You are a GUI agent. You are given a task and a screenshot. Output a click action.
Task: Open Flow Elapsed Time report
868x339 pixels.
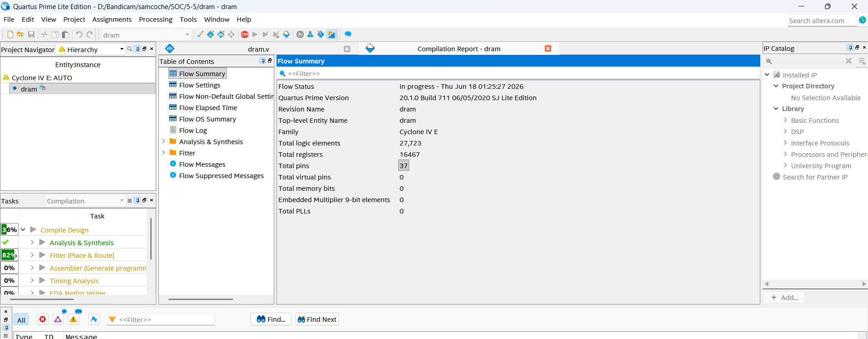(208, 107)
